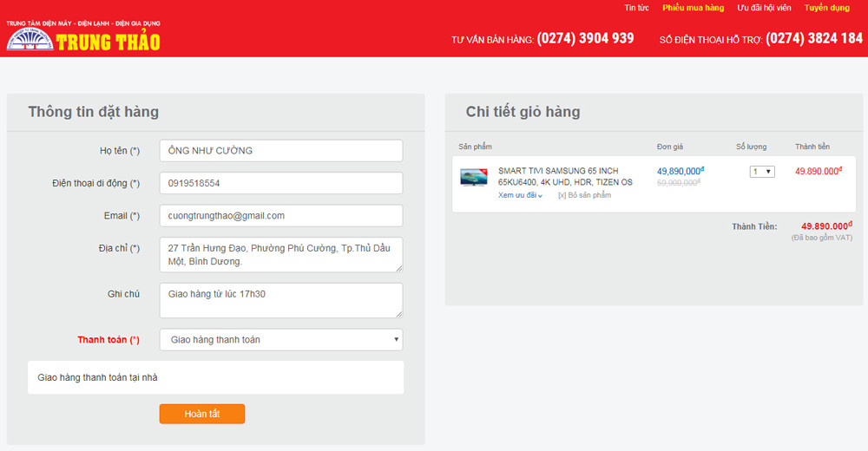Open Phiếu mua hàng page
Viewport: 868px width, 451px height.
(x=693, y=8)
